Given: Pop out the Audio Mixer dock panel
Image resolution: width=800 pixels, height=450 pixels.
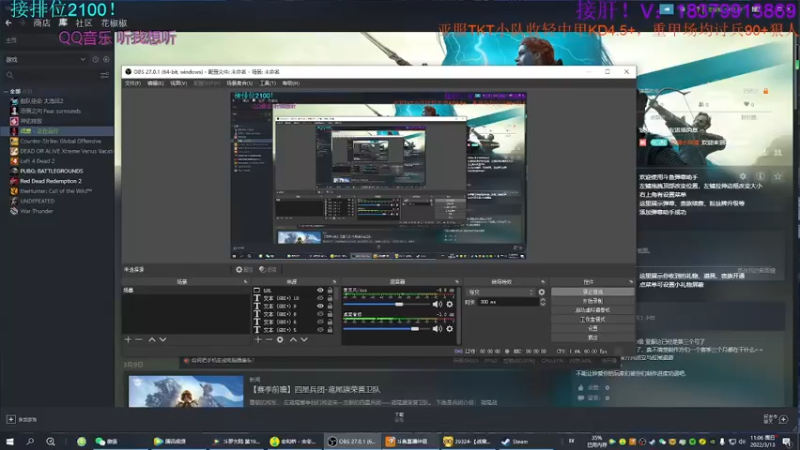Looking at the screenshot, I should [457, 282].
